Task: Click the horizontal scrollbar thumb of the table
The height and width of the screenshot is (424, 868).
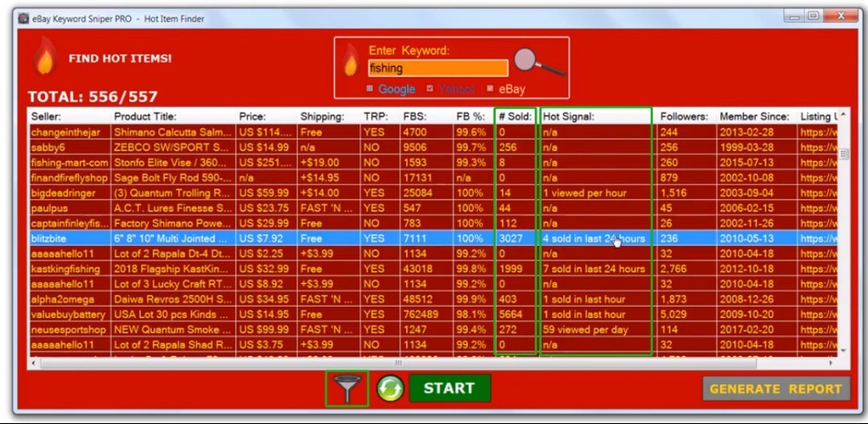Action: (x=398, y=363)
